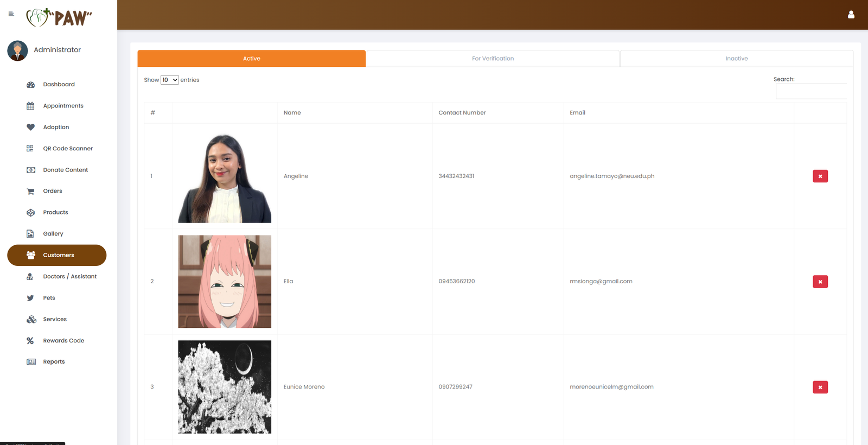The height and width of the screenshot is (445, 868).
Task: Click the Orders shopping cart icon
Action: 31,192
